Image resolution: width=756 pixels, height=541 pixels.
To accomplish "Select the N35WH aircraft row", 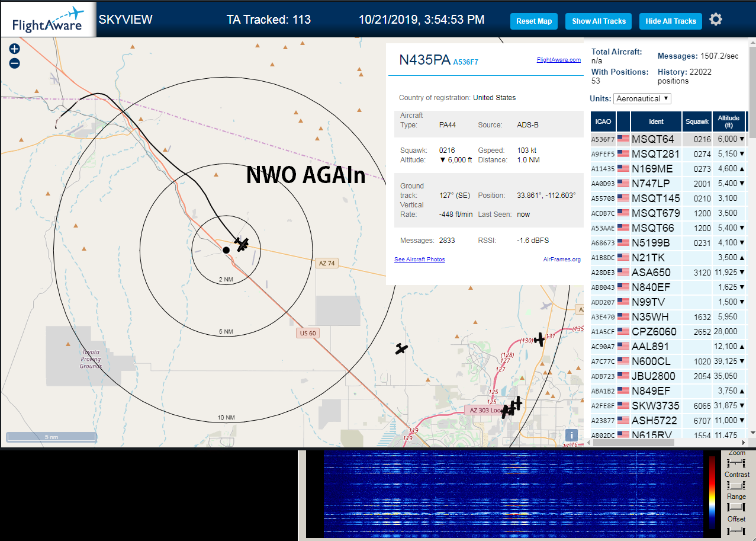I will point(668,316).
